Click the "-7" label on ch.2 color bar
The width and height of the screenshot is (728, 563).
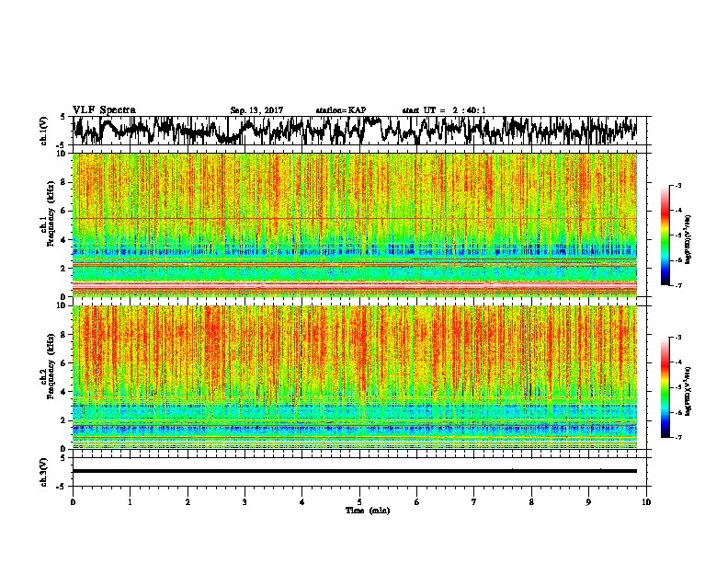coord(677,437)
